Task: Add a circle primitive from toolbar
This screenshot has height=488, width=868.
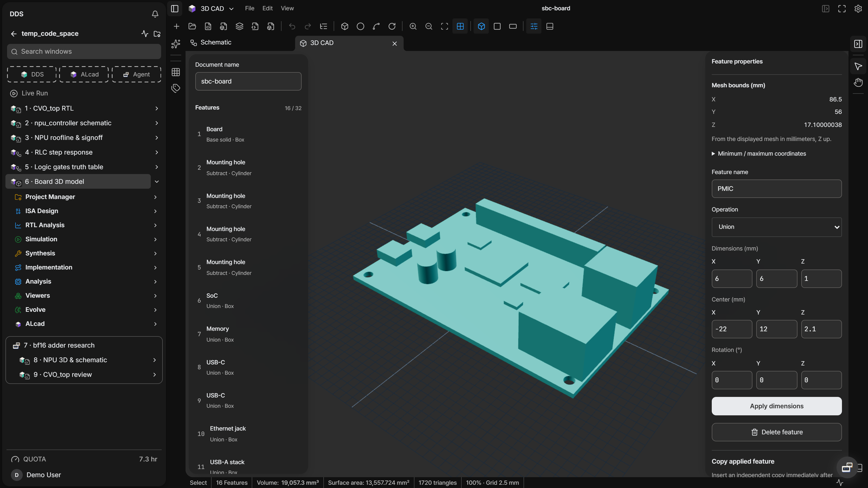Action: tap(360, 26)
